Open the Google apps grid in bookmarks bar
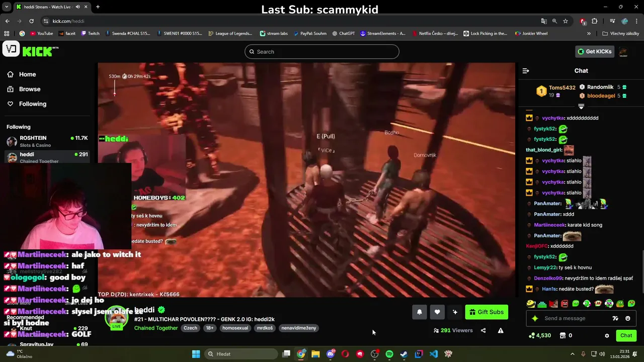 tap(7, 34)
